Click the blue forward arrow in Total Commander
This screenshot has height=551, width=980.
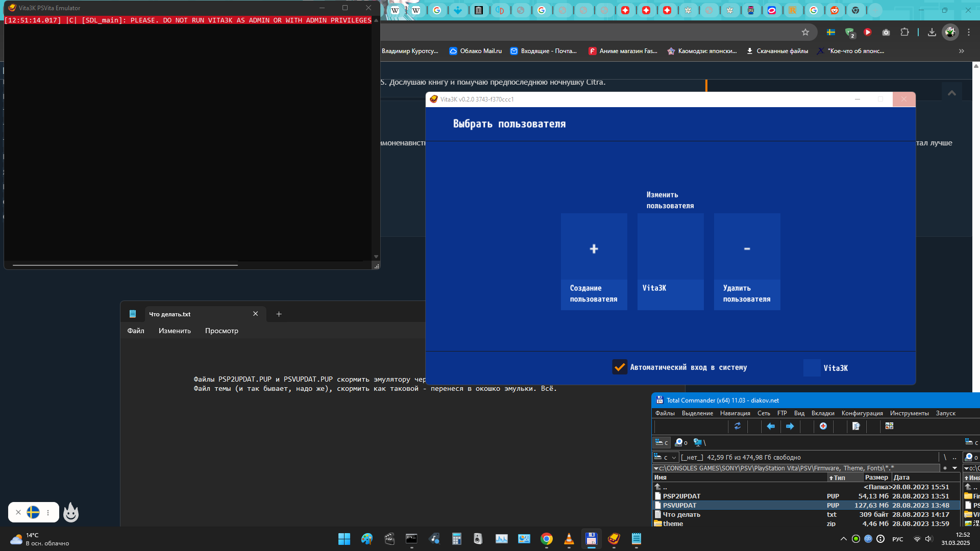tap(790, 426)
